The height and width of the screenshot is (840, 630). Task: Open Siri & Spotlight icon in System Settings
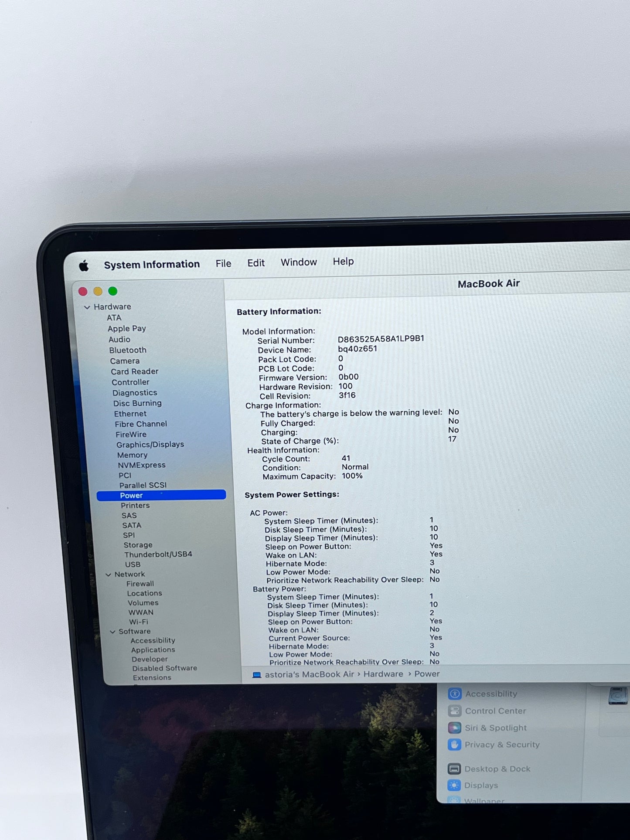pos(454,728)
